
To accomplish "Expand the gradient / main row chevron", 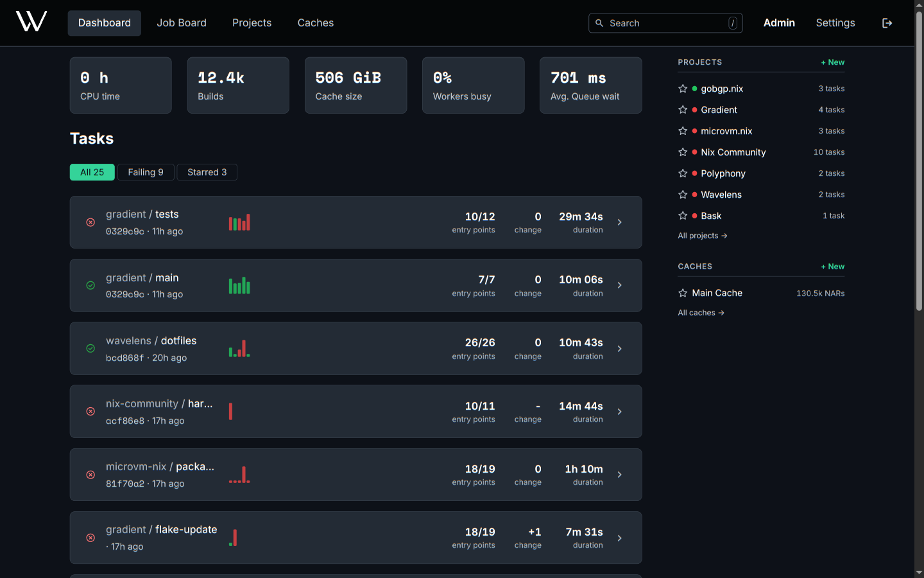I will point(619,285).
